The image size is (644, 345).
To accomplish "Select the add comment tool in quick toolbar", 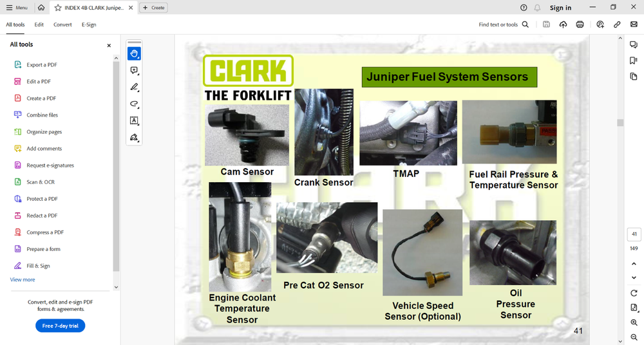I will (134, 70).
